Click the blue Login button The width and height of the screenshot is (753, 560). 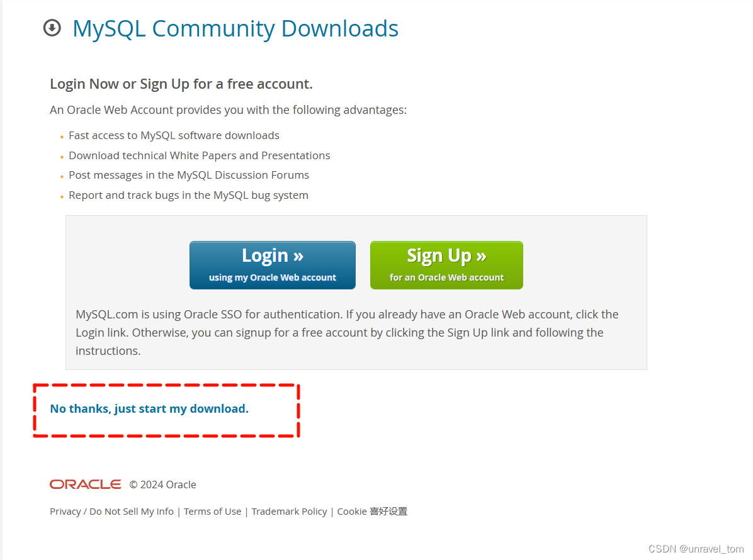272,265
